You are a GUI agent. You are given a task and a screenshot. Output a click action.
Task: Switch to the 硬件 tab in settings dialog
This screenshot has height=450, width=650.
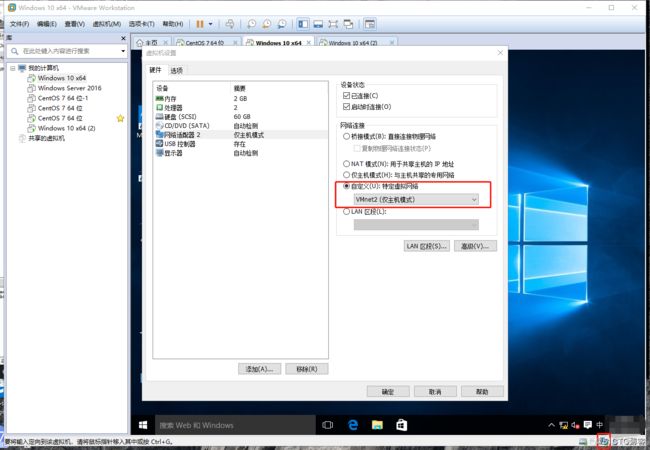tap(155, 70)
